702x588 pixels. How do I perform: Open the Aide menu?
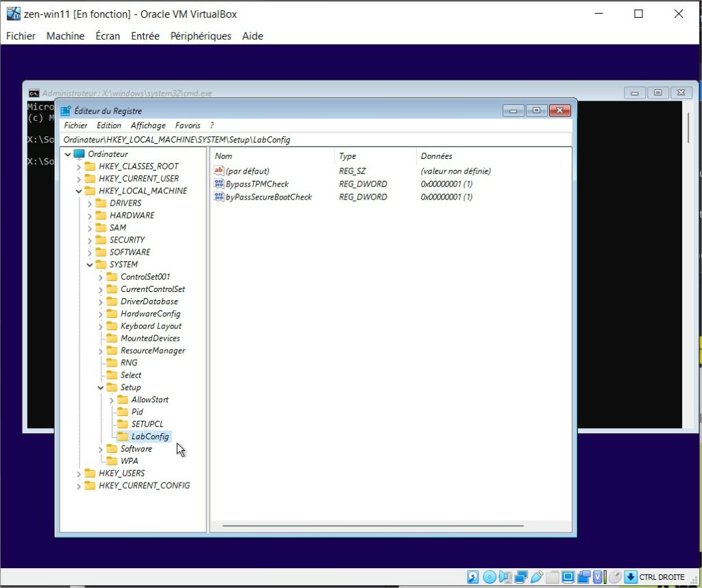[x=252, y=36]
